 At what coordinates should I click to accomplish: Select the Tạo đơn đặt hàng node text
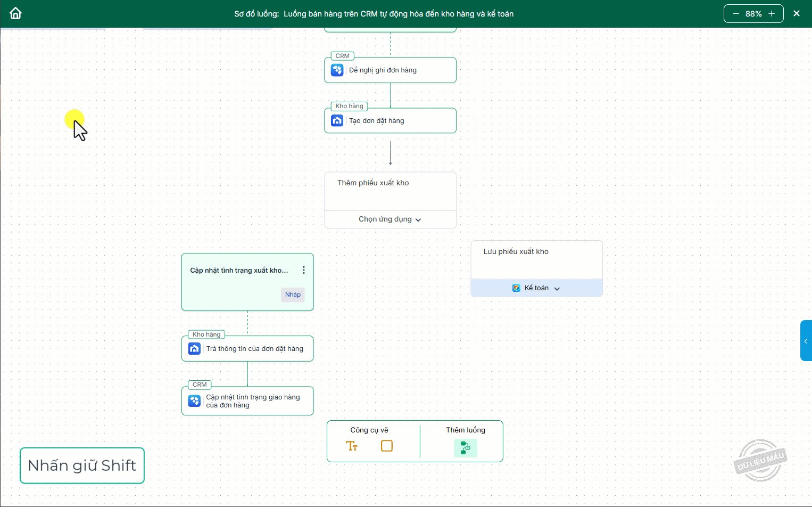click(377, 121)
